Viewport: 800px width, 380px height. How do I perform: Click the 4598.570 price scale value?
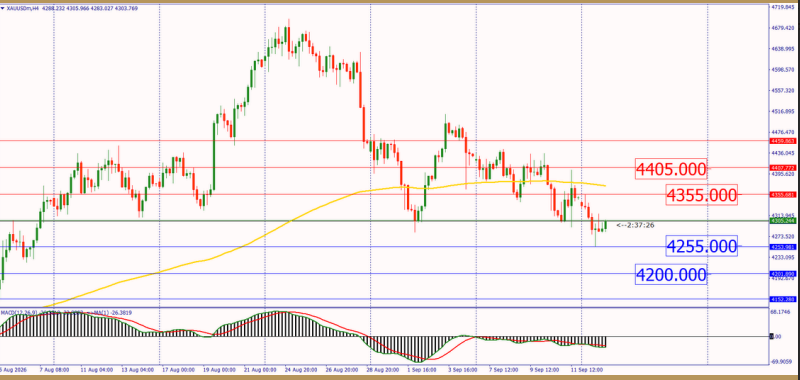[x=783, y=69]
